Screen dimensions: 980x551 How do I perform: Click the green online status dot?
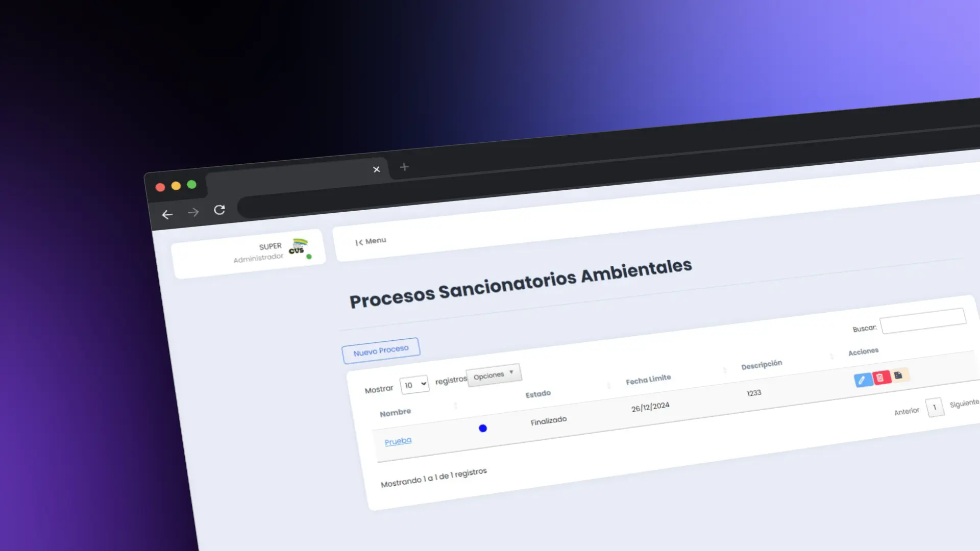coord(309,257)
